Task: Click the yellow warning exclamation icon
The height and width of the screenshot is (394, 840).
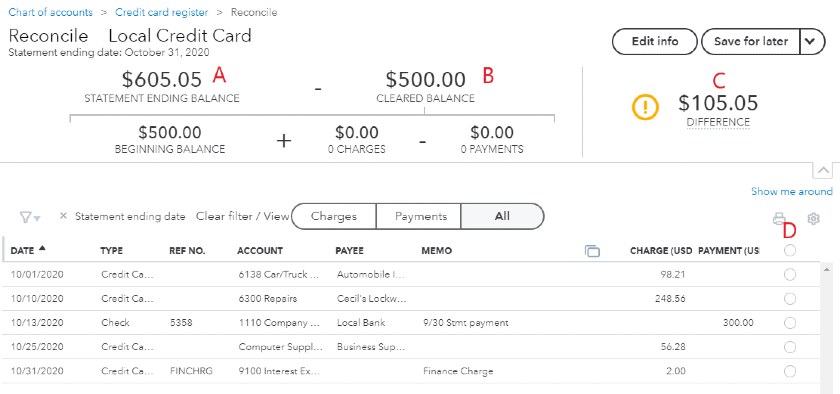Action: point(645,106)
